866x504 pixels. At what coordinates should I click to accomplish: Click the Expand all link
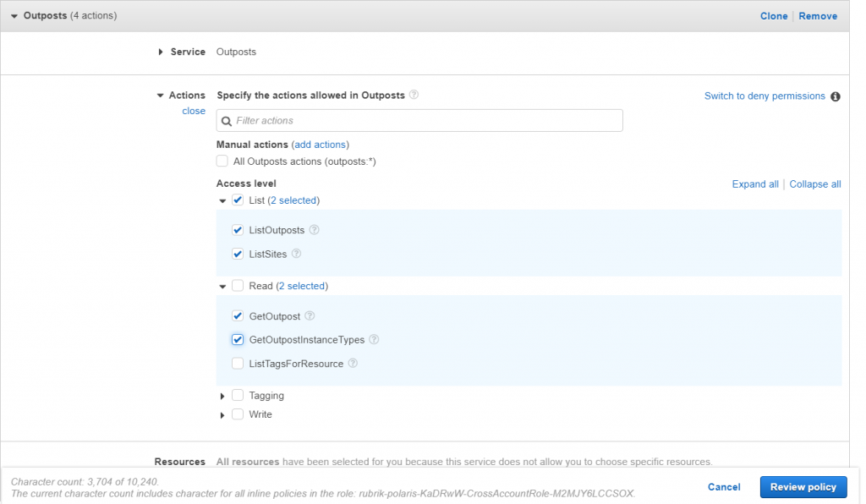tap(755, 184)
